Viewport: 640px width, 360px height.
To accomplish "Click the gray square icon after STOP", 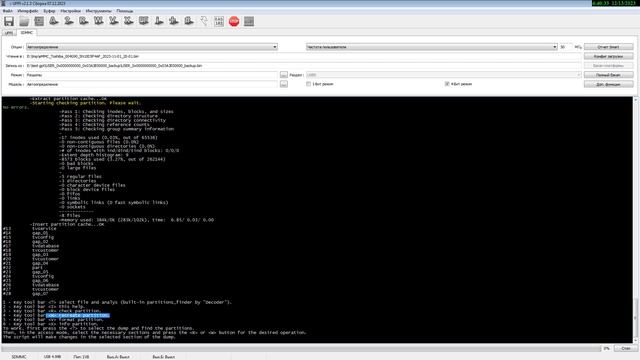I will 249,21.
